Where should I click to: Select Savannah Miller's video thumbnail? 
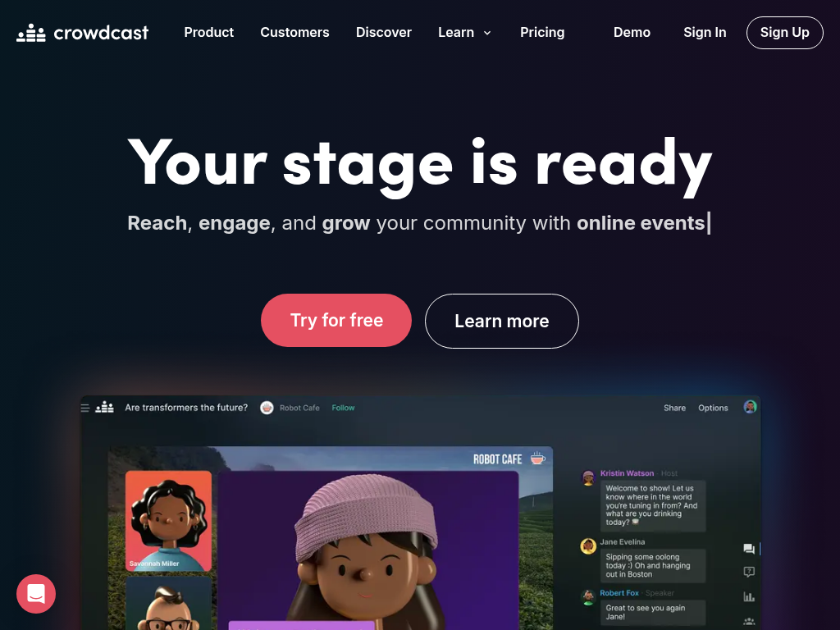(168, 521)
